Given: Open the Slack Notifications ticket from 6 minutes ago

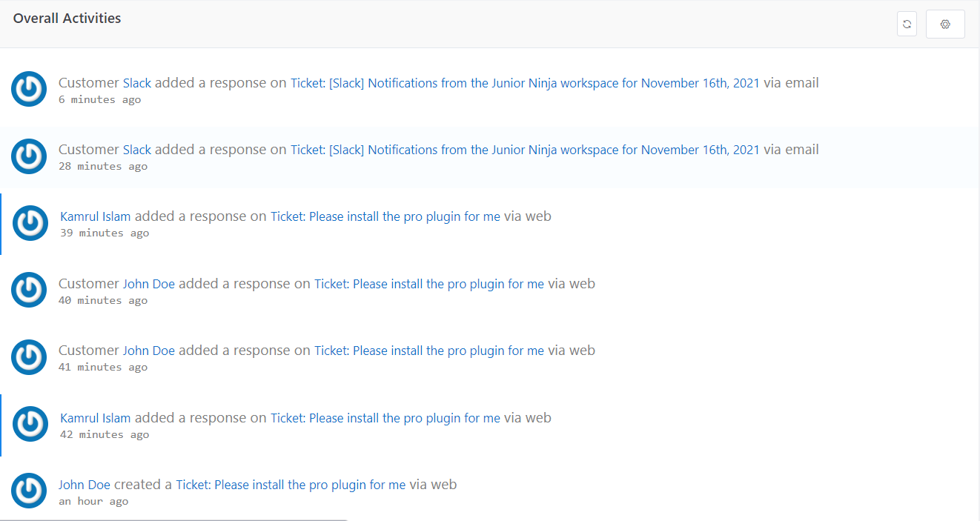Looking at the screenshot, I should (525, 83).
